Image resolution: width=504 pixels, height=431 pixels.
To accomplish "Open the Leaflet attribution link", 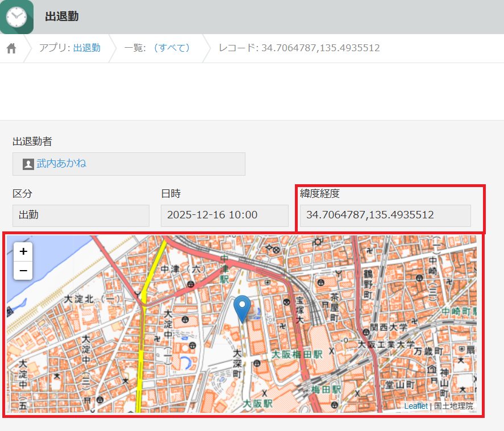I will (415, 406).
